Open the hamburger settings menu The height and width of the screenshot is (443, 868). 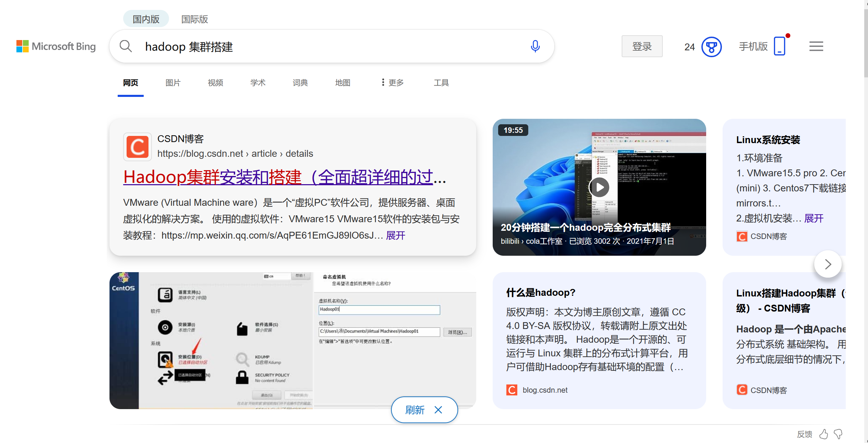pos(816,46)
